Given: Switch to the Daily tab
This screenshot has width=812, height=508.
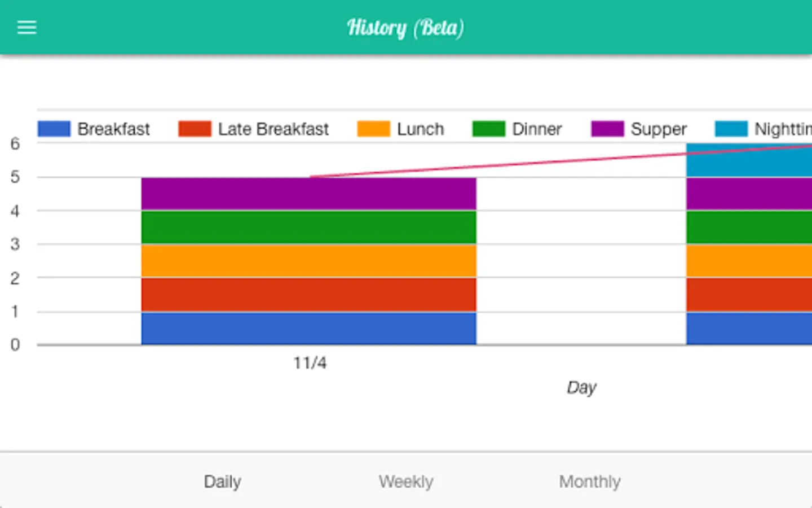Looking at the screenshot, I should 222,481.
